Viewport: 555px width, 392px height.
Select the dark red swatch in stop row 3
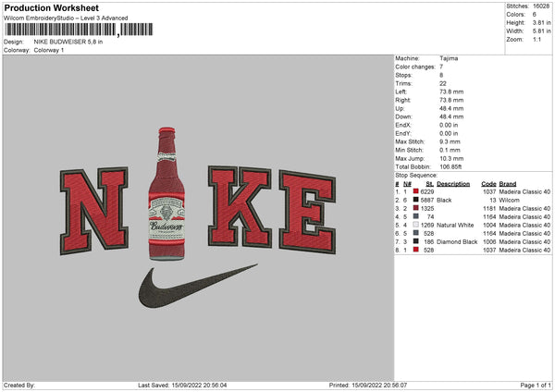click(416, 208)
